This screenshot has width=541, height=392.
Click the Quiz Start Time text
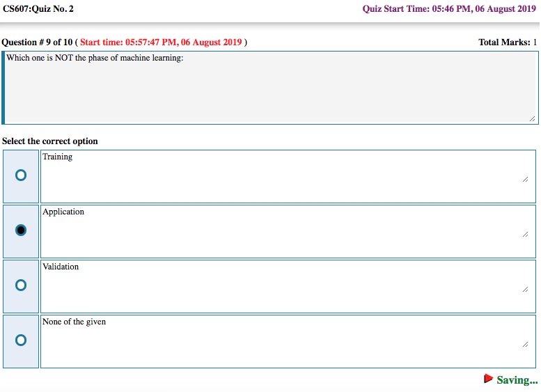click(449, 8)
